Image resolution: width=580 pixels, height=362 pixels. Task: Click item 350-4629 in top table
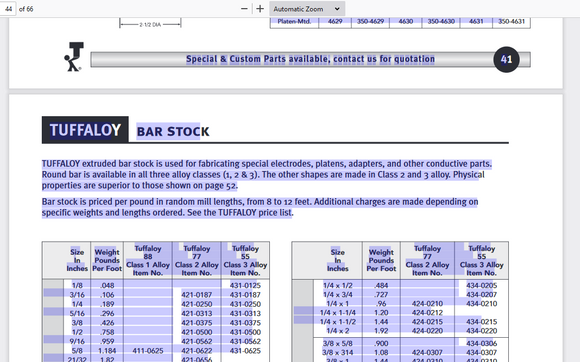pos(370,21)
